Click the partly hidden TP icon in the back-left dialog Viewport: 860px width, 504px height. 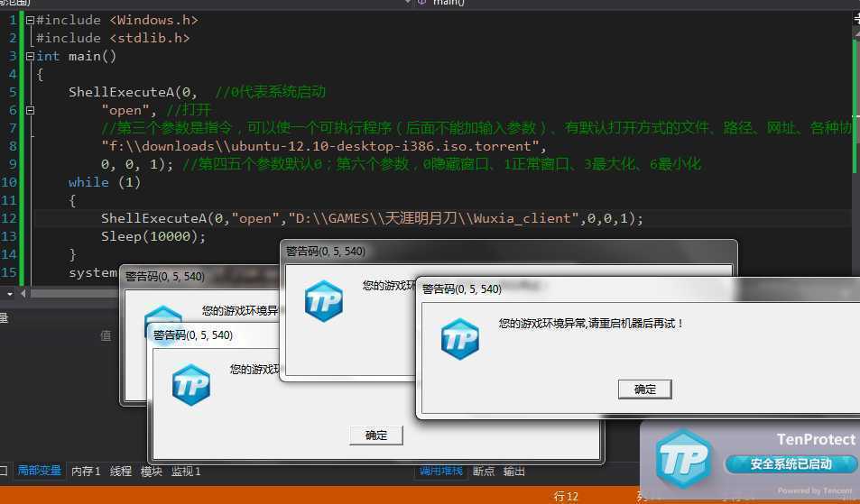click(x=163, y=315)
